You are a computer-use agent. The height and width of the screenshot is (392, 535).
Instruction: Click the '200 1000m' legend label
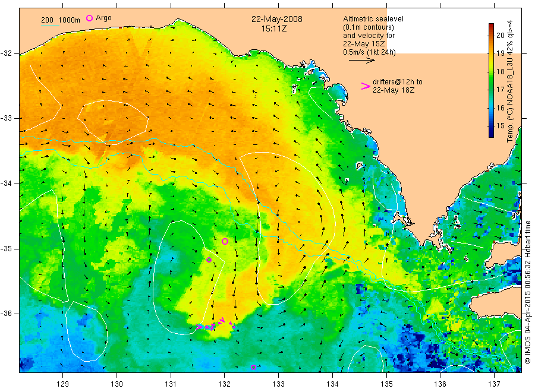tap(61, 20)
